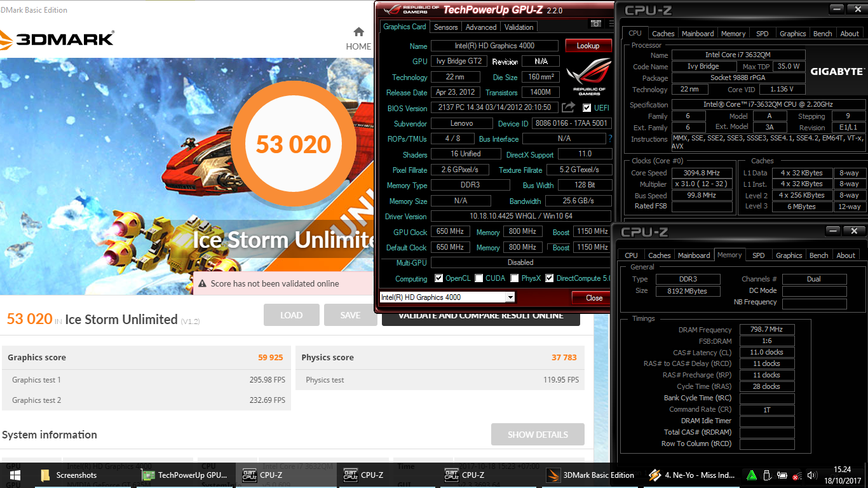Open Graphics tab in CPU-Z Processor window

tap(792, 34)
